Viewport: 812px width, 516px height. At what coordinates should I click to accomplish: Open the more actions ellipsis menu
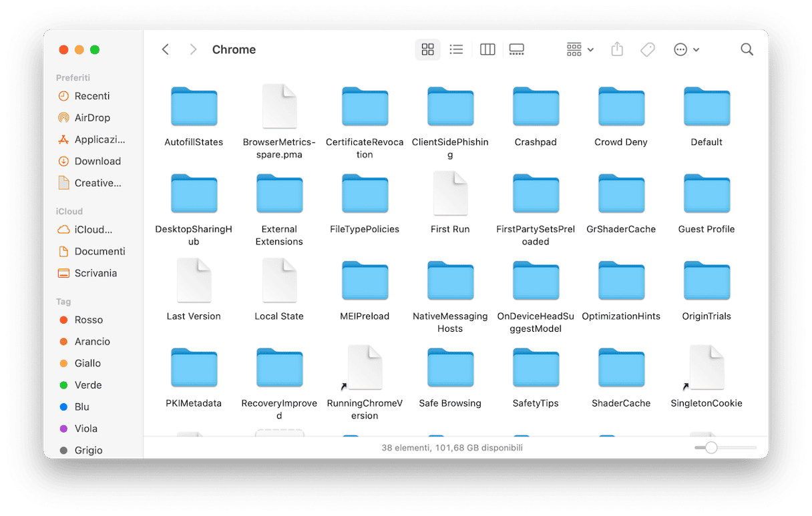point(686,49)
